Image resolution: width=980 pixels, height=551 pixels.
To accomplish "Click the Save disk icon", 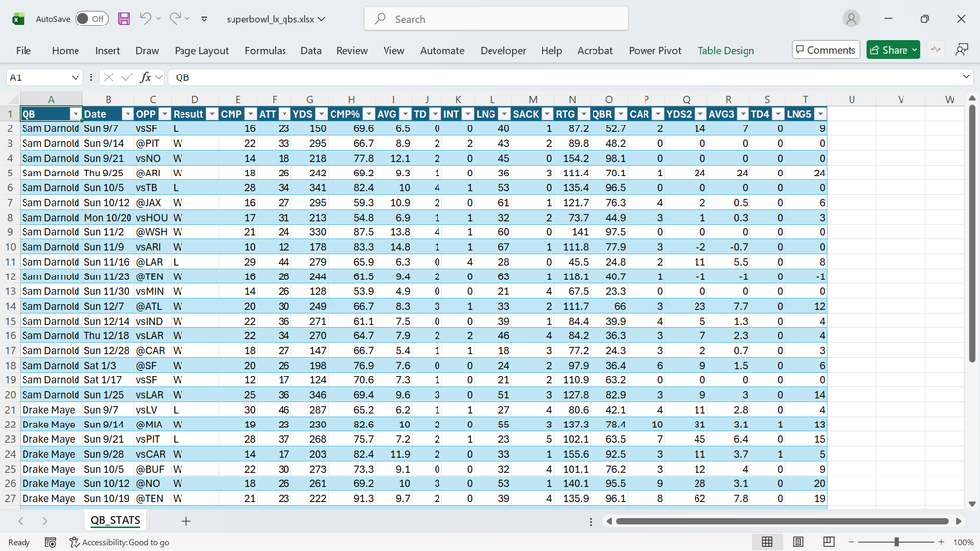I will [x=124, y=19].
